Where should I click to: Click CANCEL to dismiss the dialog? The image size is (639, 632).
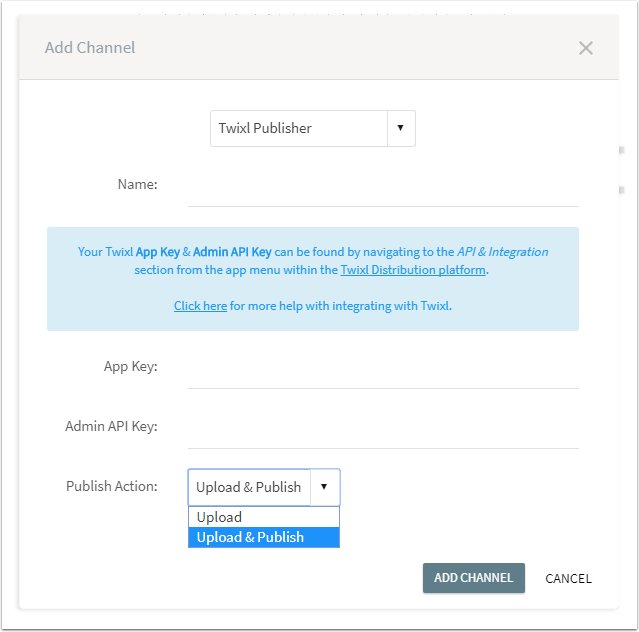(568, 579)
